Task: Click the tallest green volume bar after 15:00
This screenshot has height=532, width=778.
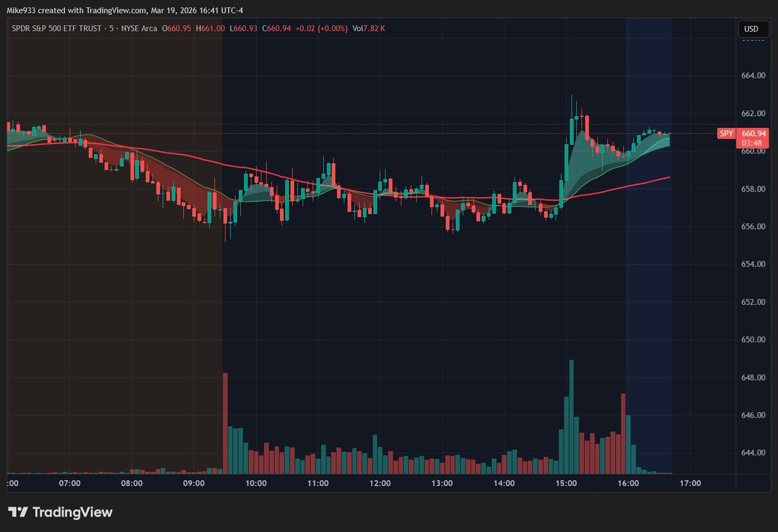Action: click(x=572, y=417)
